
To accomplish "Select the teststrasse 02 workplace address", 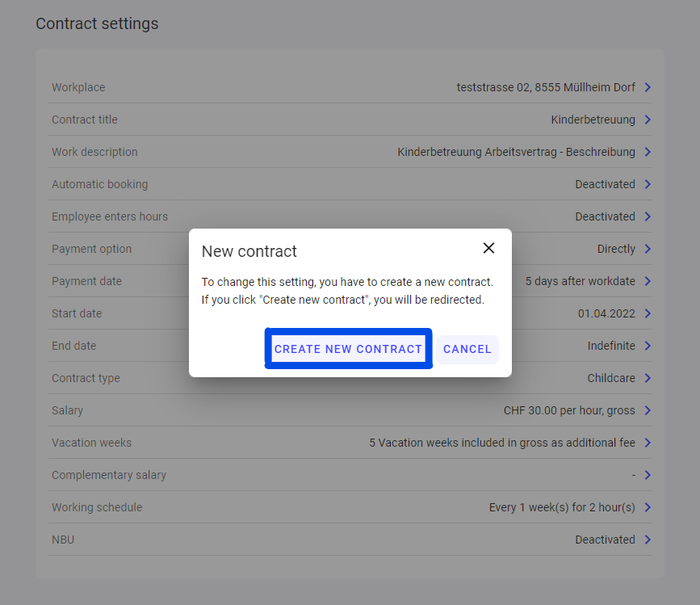I will pos(545,87).
